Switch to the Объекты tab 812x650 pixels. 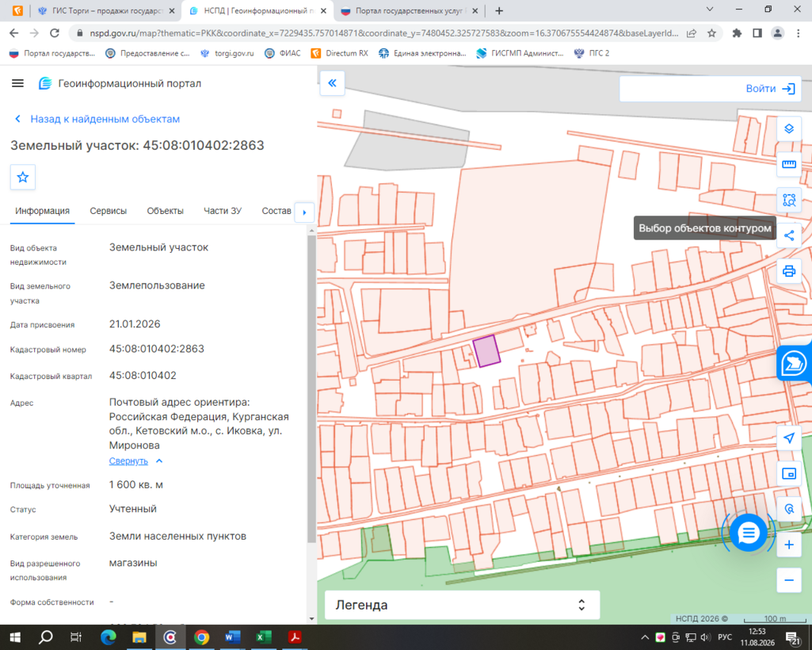pos(166,211)
